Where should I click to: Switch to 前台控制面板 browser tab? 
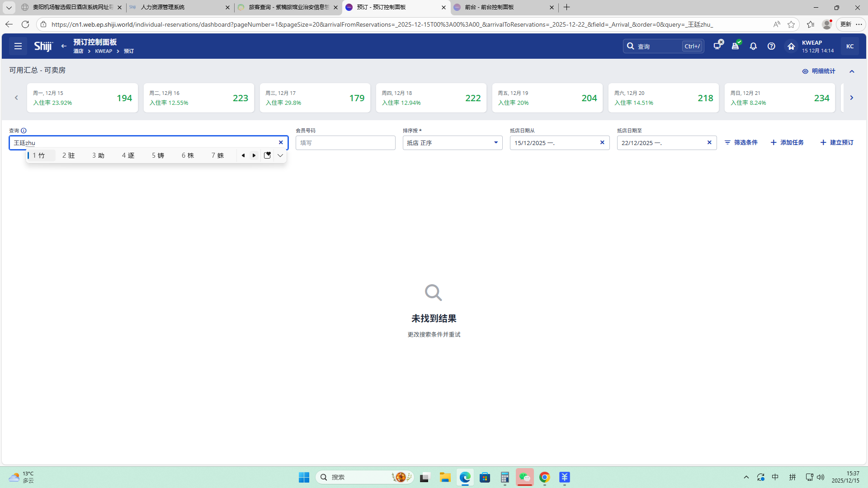(503, 7)
